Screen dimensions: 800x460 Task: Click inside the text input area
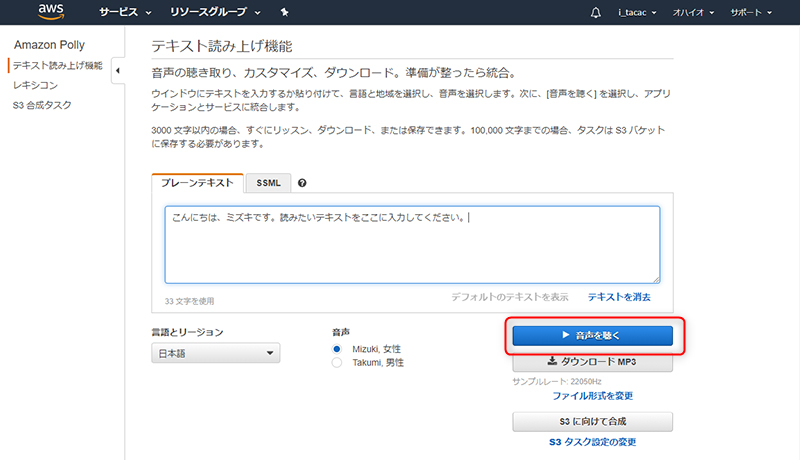tap(412, 245)
